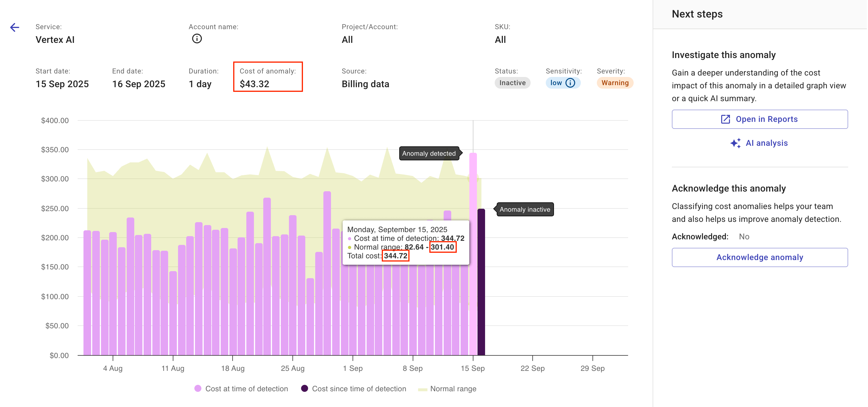Open the AI analysis link

point(766,143)
